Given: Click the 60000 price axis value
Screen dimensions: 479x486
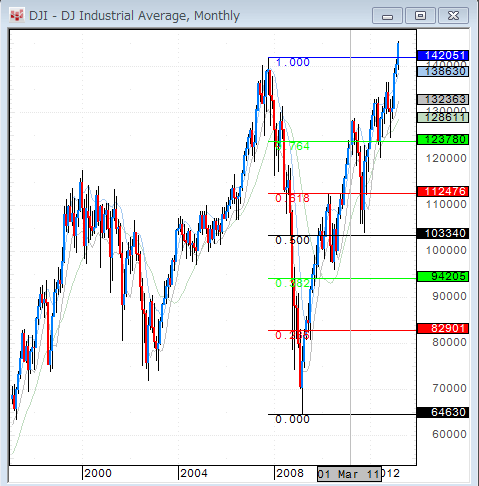Looking at the screenshot, I should [x=449, y=434].
